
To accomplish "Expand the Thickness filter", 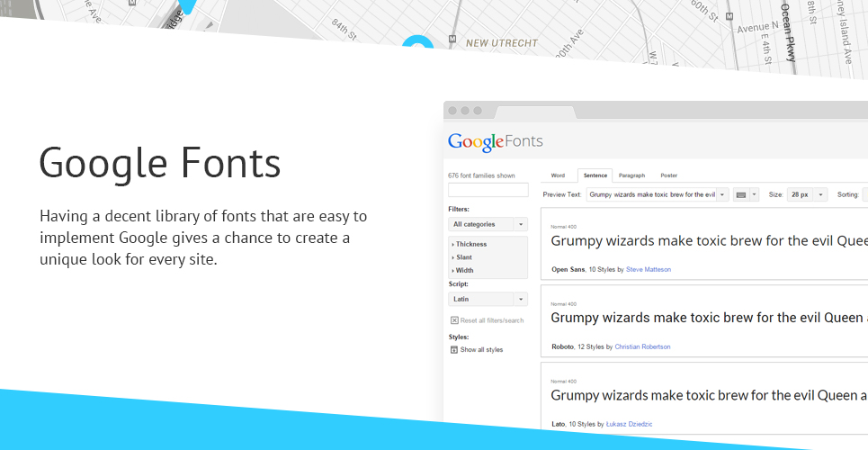I will [470, 244].
